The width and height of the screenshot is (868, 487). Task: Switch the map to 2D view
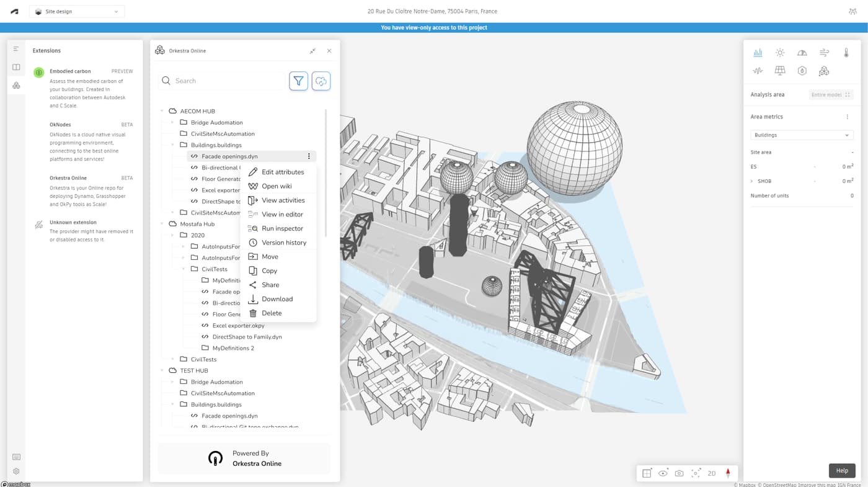tap(712, 473)
